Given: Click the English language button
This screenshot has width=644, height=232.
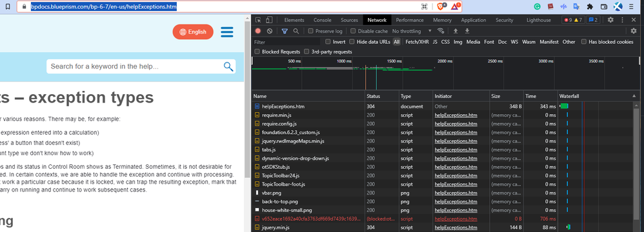Looking at the screenshot, I should click(193, 32).
